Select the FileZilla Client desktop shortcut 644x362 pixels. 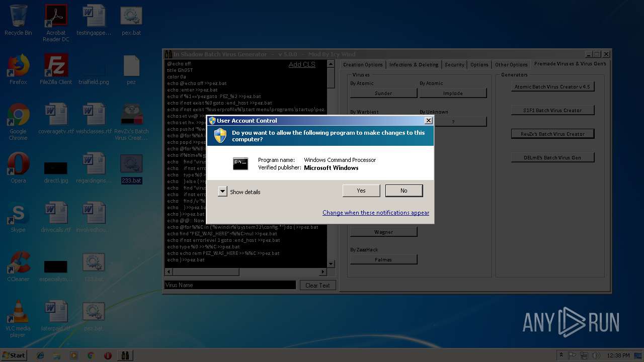coord(56,69)
